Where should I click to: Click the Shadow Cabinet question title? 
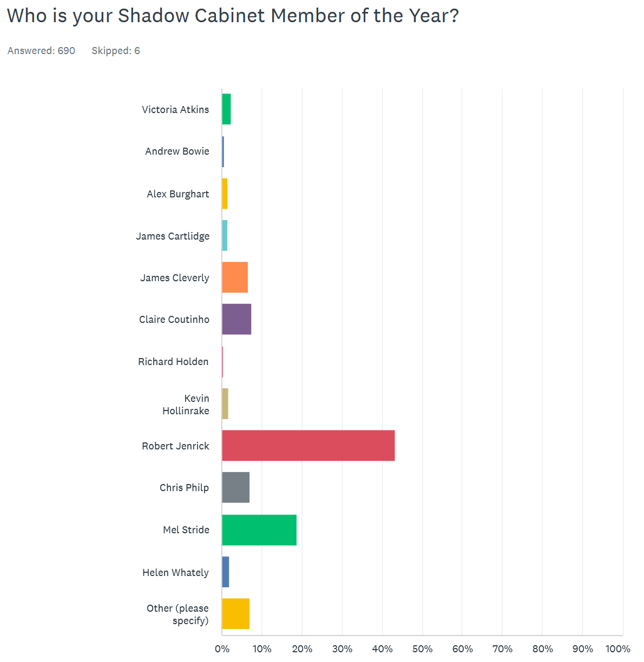pyautogui.click(x=233, y=16)
